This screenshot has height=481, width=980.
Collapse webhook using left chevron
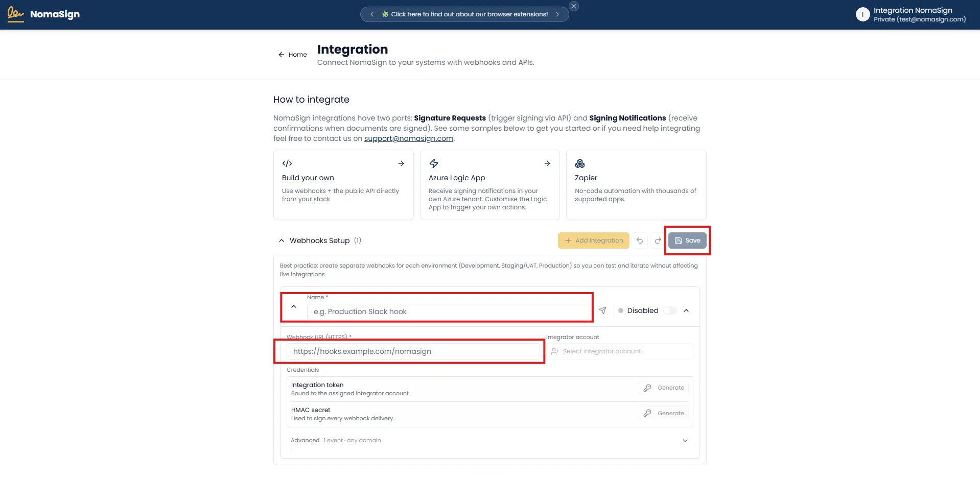click(x=294, y=306)
